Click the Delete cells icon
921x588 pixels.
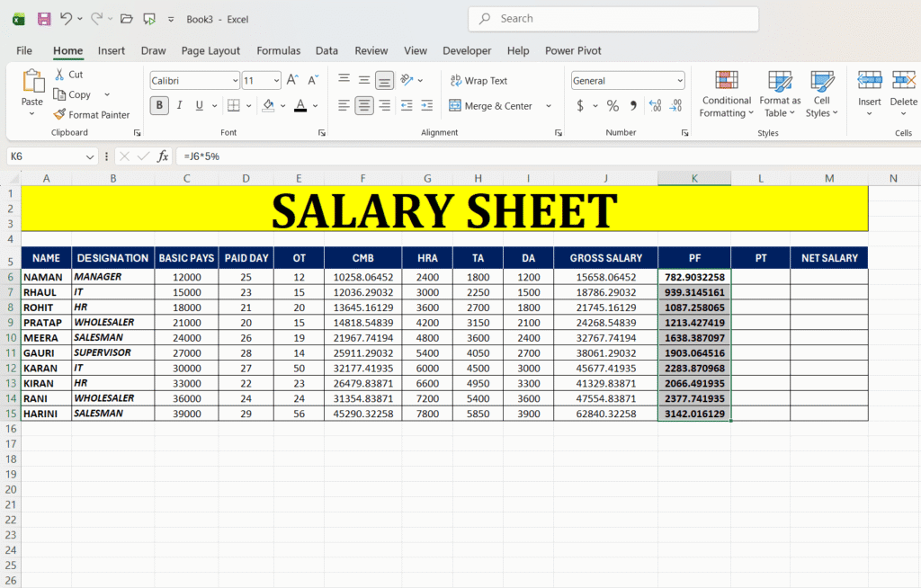point(904,81)
